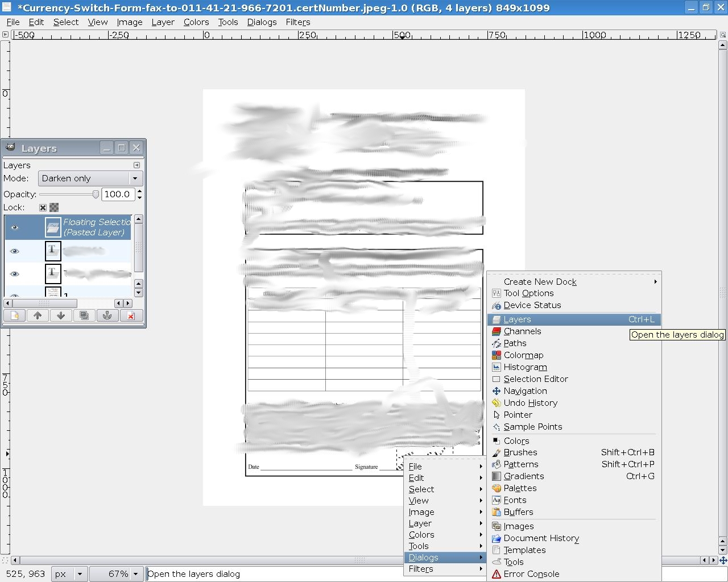Raise the selected layer using the up arrow icon

click(x=38, y=315)
